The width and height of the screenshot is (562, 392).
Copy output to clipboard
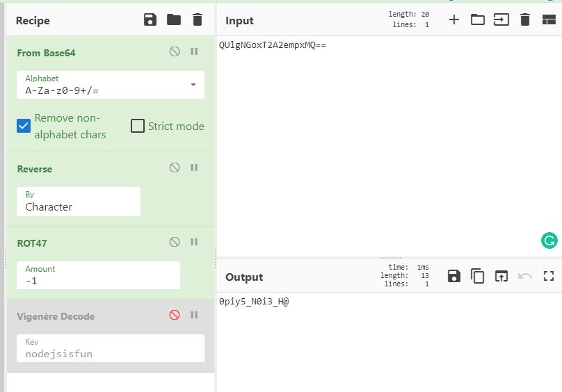click(478, 276)
